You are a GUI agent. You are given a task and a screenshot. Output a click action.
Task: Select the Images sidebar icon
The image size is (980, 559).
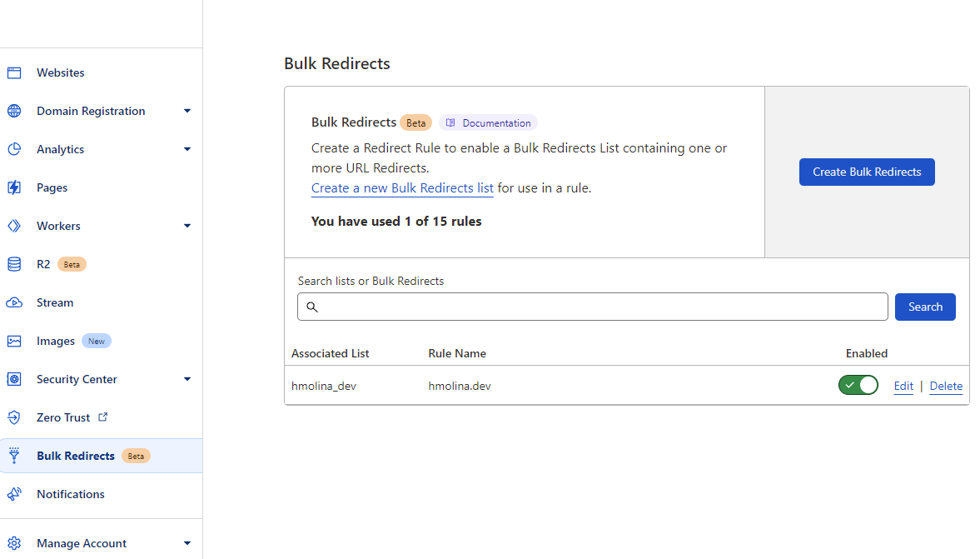coord(13,341)
